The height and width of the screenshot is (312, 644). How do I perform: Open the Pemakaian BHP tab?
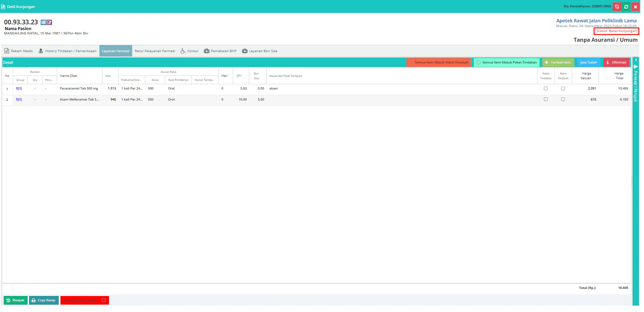(x=220, y=51)
